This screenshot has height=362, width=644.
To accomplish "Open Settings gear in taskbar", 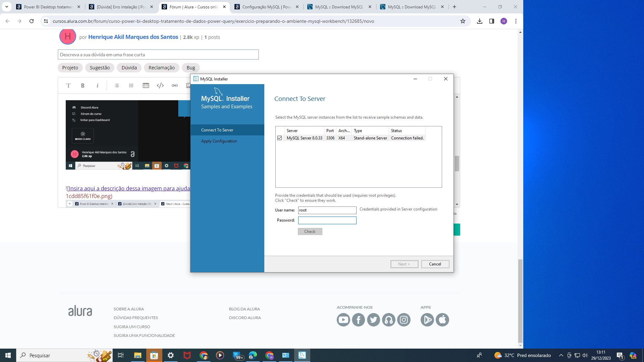I will tap(171, 355).
